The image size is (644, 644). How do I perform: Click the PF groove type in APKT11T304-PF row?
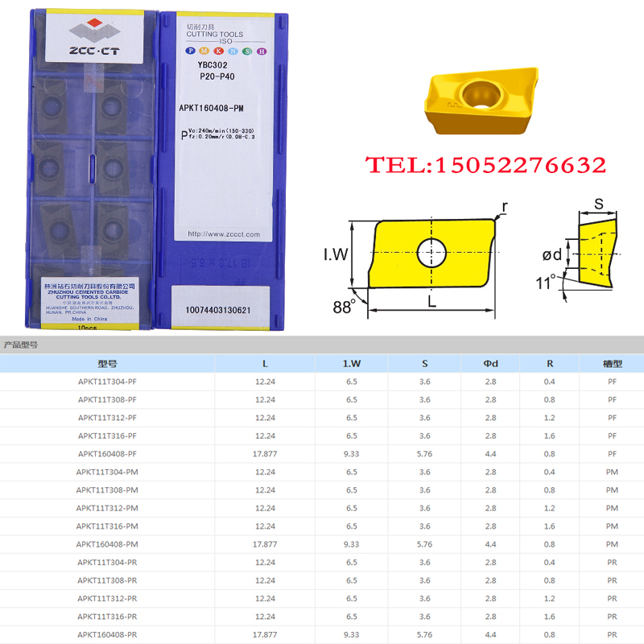pos(612,382)
